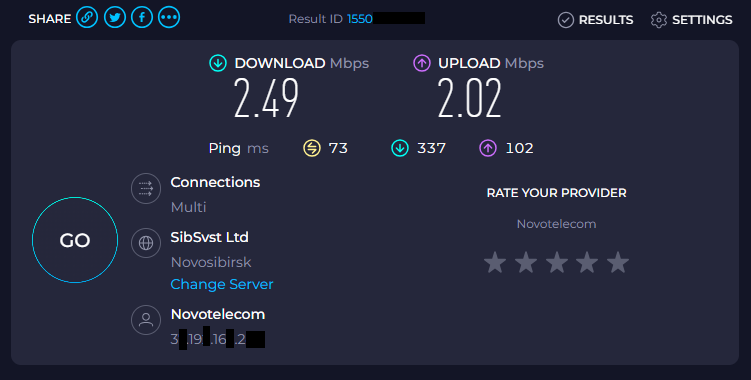Click the Settings gear icon
Viewport: 751px width, 380px height.
pyautogui.click(x=659, y=20)
